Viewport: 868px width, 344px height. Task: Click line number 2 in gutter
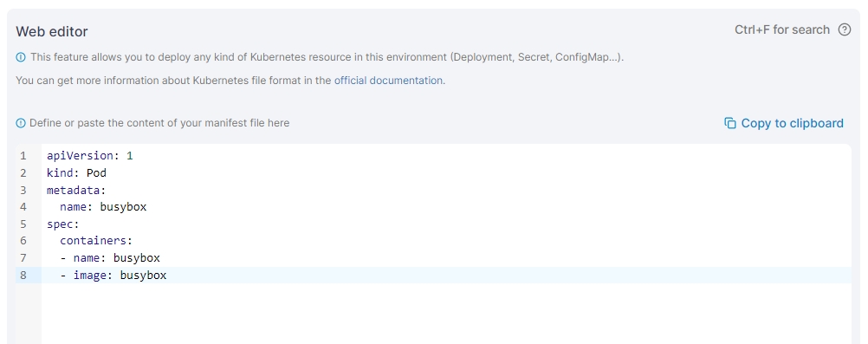(23, 172)
